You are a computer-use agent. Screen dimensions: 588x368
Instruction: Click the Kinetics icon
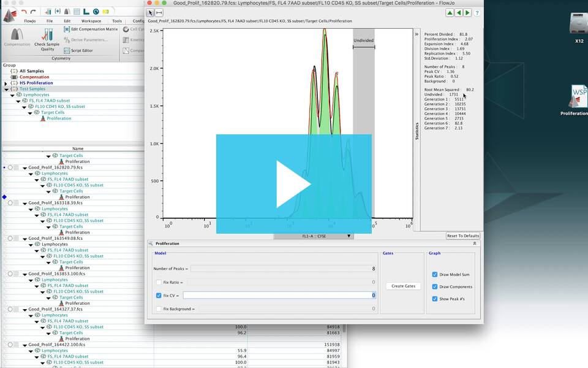(x=126, y=40)
